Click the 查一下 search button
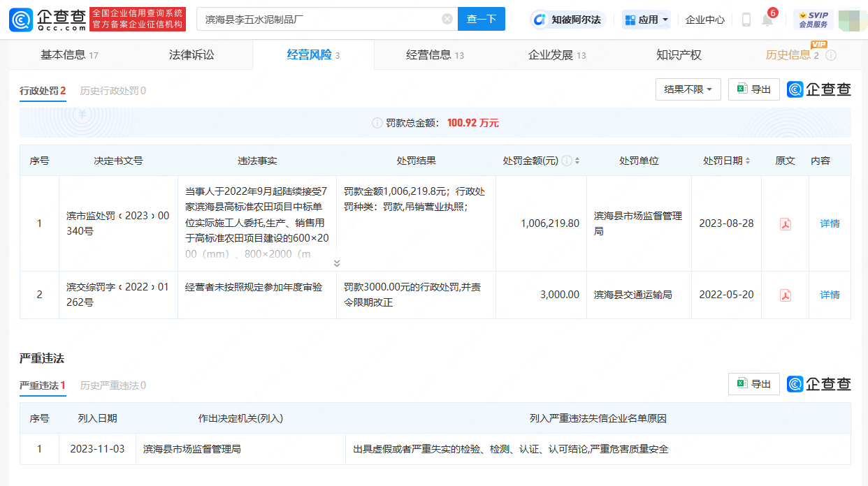The image size is (868, 486). pos(481,20)
